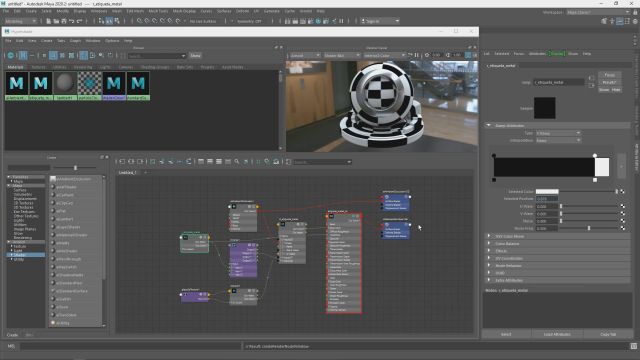Click the gray lambert sphere material swatch

[65, 83]
